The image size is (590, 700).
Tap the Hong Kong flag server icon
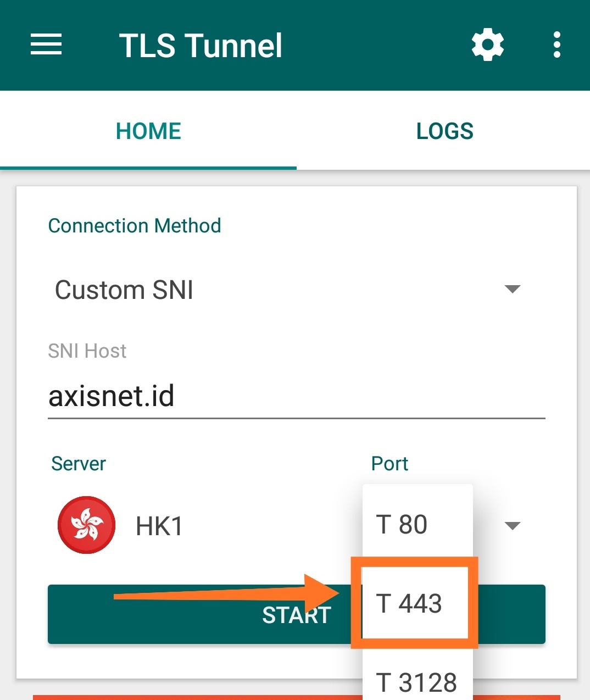[87, 525]
